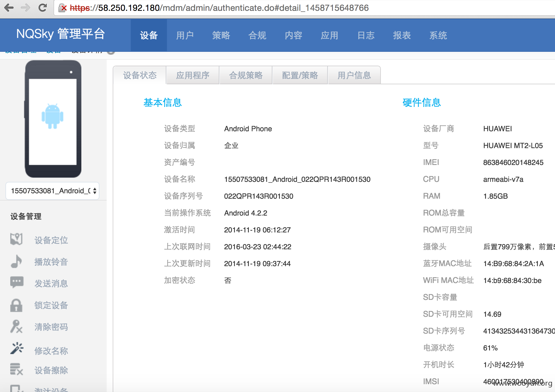Click the 发送消息 speech bubble icon
The image size is (555, 392).
[17, 282]
